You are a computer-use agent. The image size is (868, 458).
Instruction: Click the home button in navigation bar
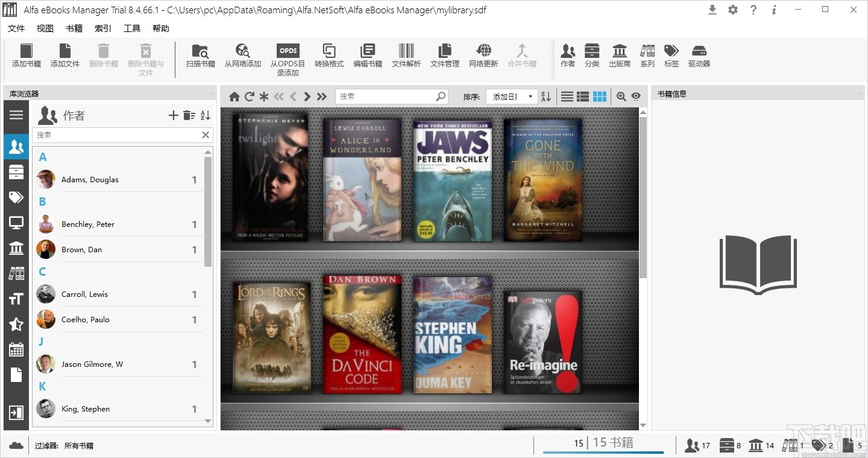pyautogui.click(x=234, y=96)
